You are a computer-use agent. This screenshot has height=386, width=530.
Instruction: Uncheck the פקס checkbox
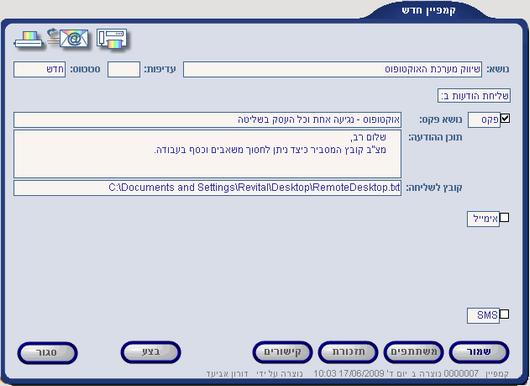pos(505,118)
